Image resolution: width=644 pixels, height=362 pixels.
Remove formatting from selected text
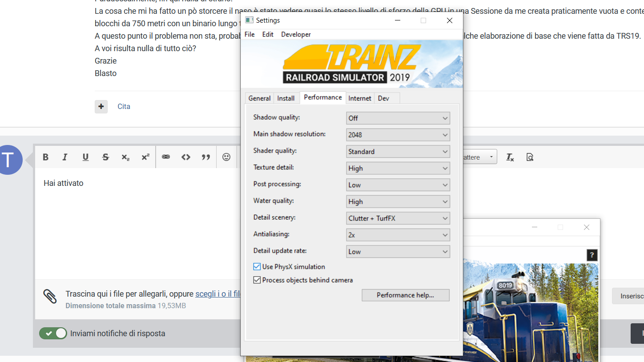[x=510, y=157]
